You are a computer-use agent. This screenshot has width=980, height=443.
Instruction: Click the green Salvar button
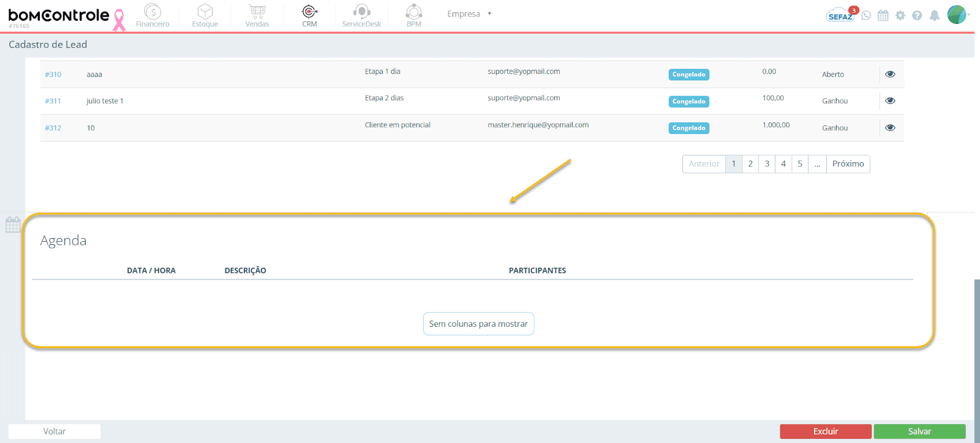919,431
